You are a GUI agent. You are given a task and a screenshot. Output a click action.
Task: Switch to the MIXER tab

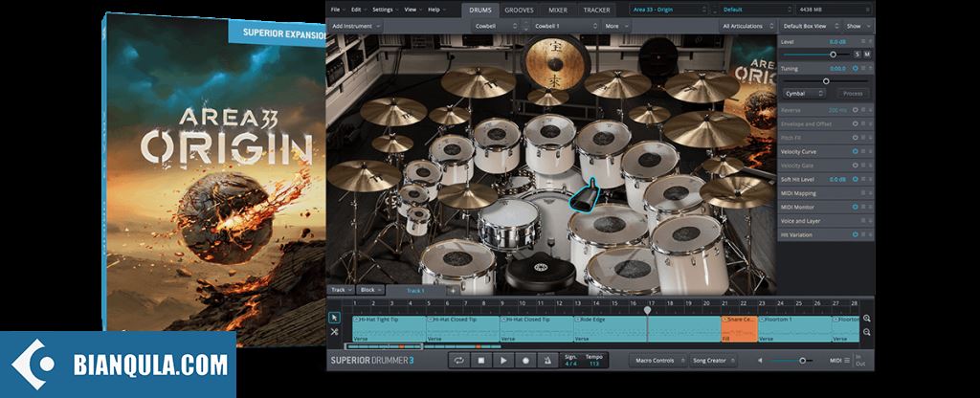tap(558, 10)
